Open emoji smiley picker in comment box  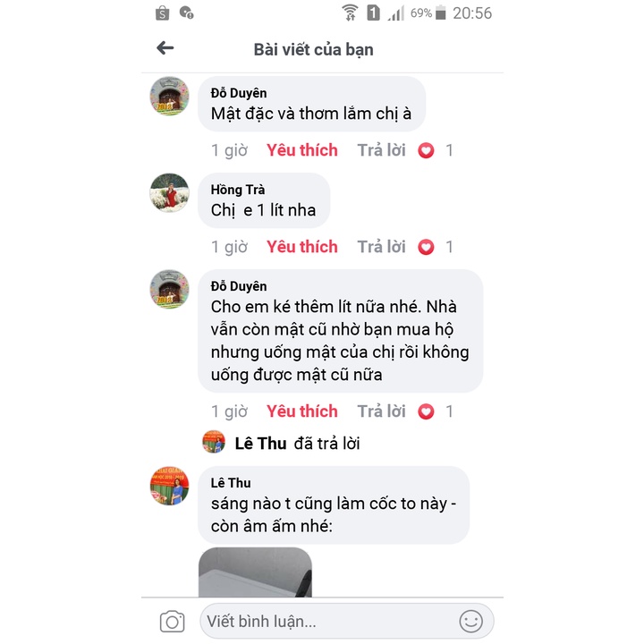[470, 621]
